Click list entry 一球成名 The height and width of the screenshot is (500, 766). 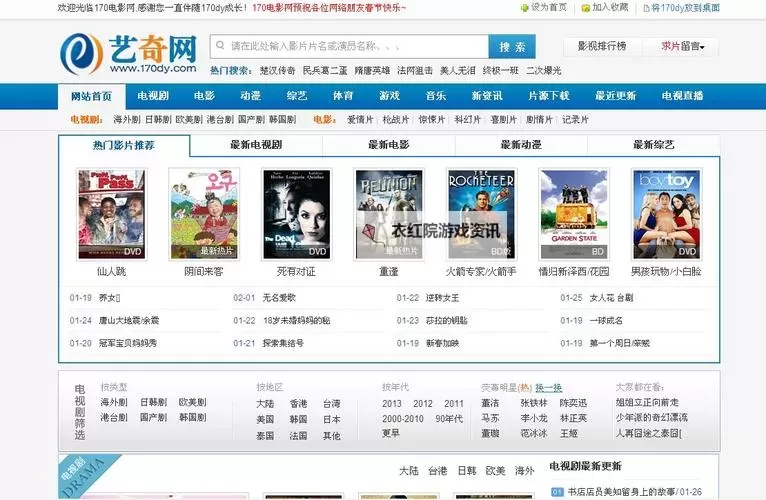coord(606,321)
